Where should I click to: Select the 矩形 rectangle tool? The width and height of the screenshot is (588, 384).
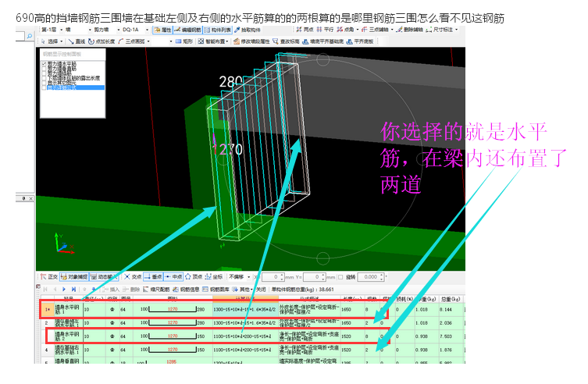coord(184,41)
